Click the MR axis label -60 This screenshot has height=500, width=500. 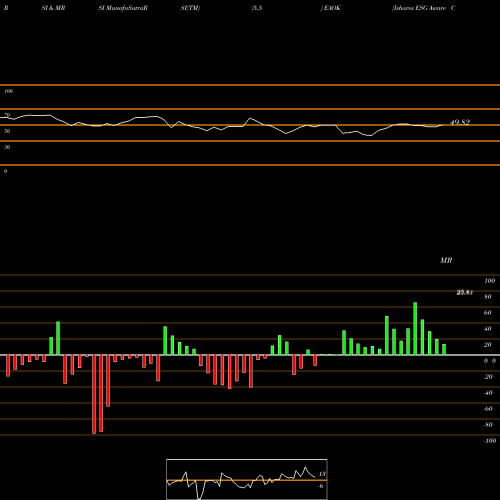click(488, 409)
